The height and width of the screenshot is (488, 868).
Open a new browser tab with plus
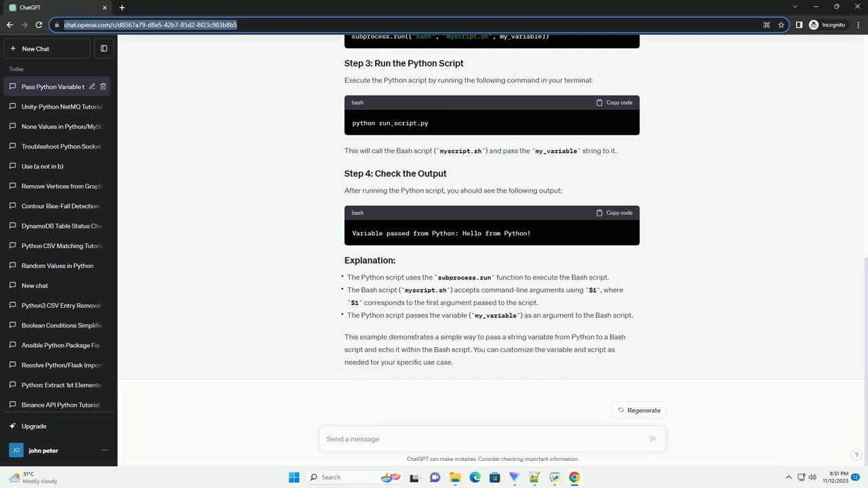coord(122,7)
